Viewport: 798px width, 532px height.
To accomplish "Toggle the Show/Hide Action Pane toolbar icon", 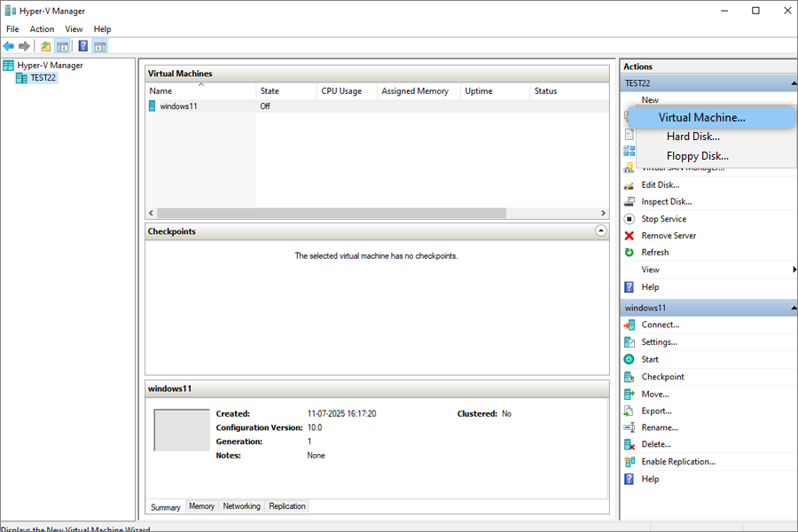I will [x=99, y=46].
